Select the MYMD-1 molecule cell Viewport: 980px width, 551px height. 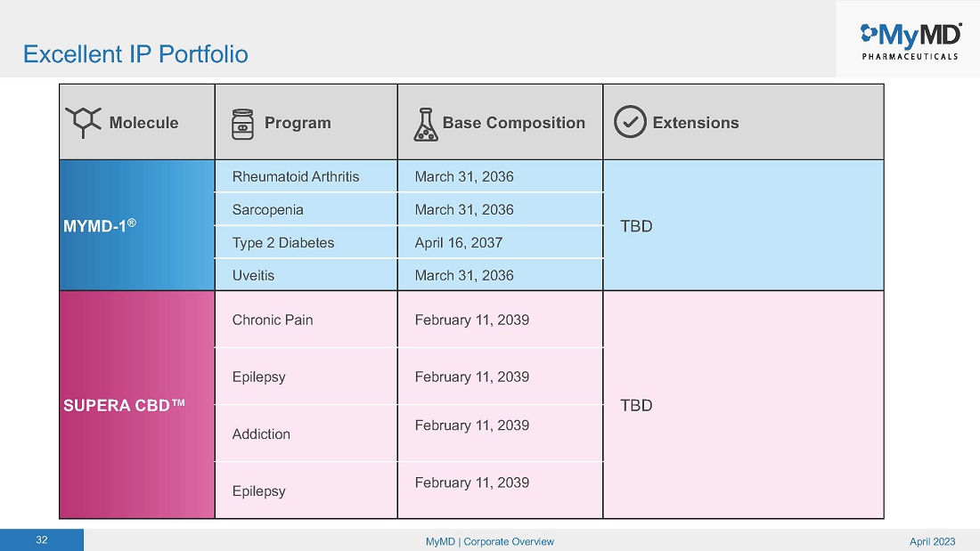click(x=136, y=225)
